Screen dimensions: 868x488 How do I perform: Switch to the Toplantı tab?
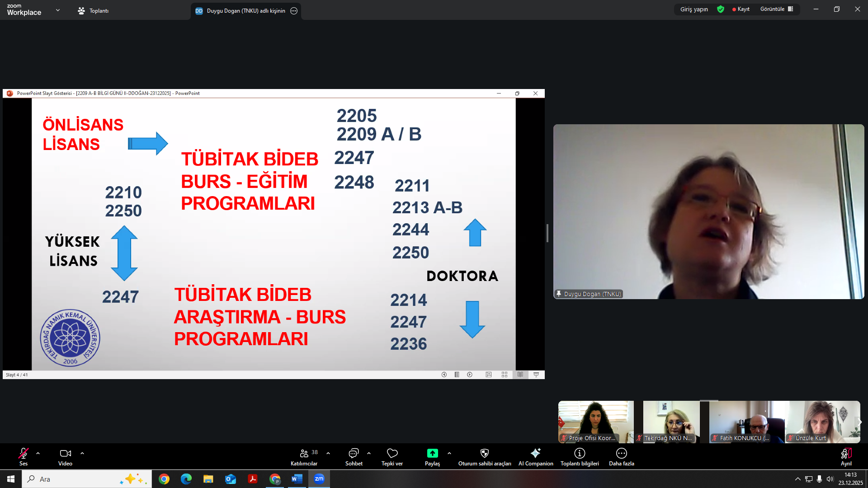(x=93, y=11)
